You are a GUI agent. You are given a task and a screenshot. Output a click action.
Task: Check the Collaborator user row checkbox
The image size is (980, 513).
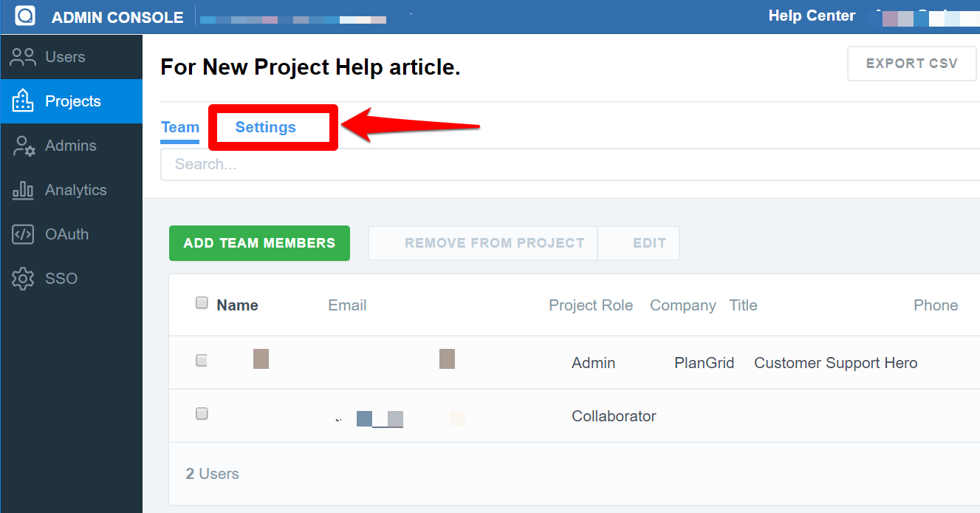(202, 413)
